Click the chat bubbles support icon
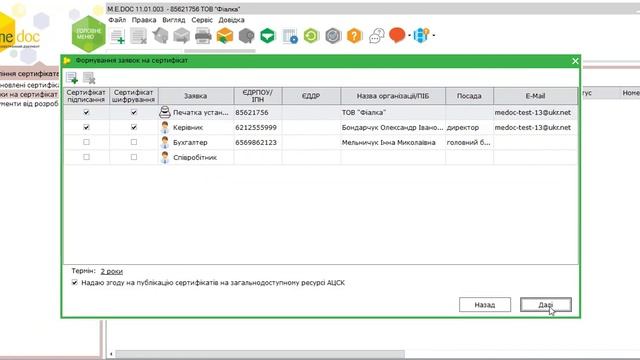The height and width of the screenshot is (360, 640). [x=376, y=36]
